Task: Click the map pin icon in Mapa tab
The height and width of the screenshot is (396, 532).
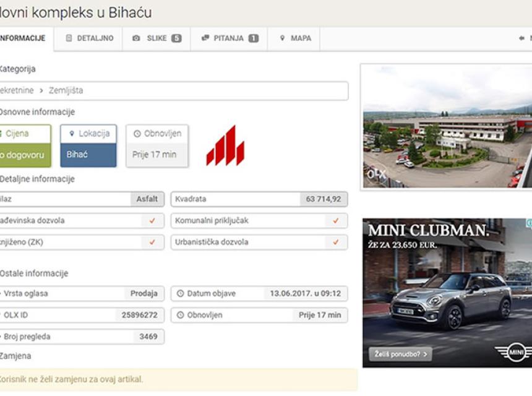Action: [282, 38]
